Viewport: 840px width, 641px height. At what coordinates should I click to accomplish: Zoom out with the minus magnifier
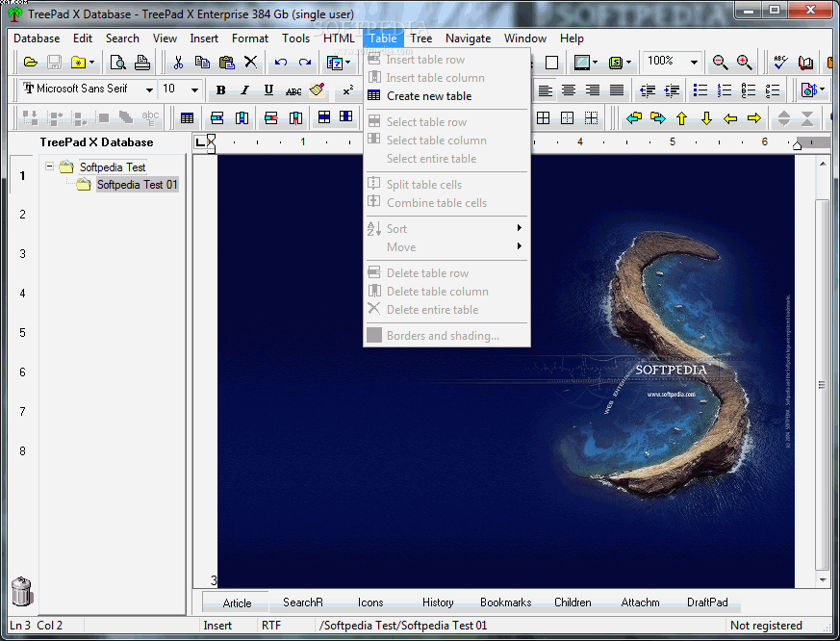(720, 63)
